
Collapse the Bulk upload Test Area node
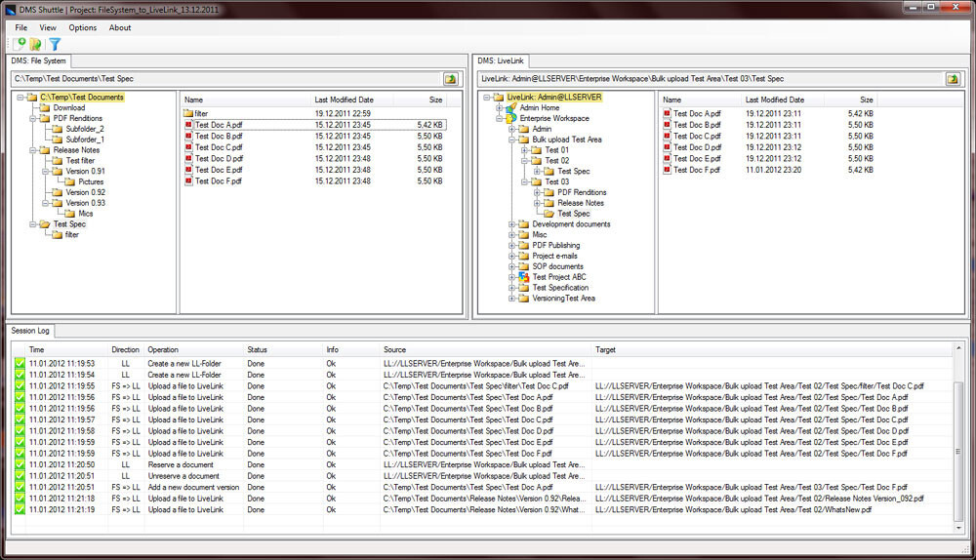pyautogui.click(x=511, y=140)
